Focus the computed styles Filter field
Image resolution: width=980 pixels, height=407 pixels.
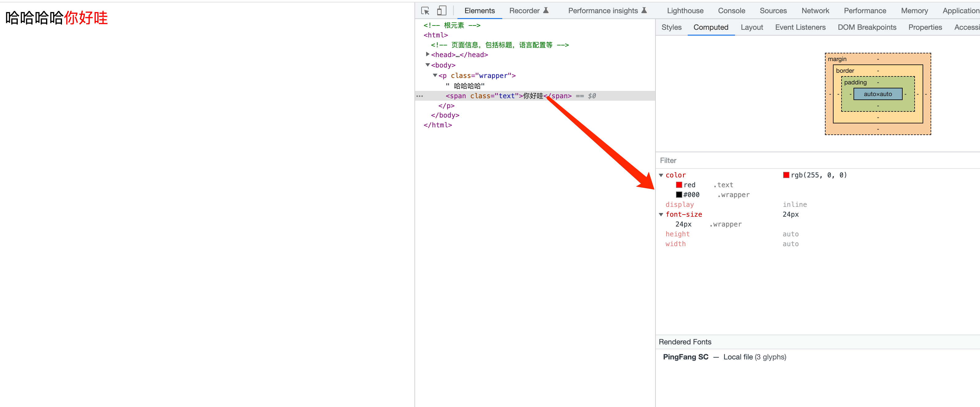coord(818,161)
